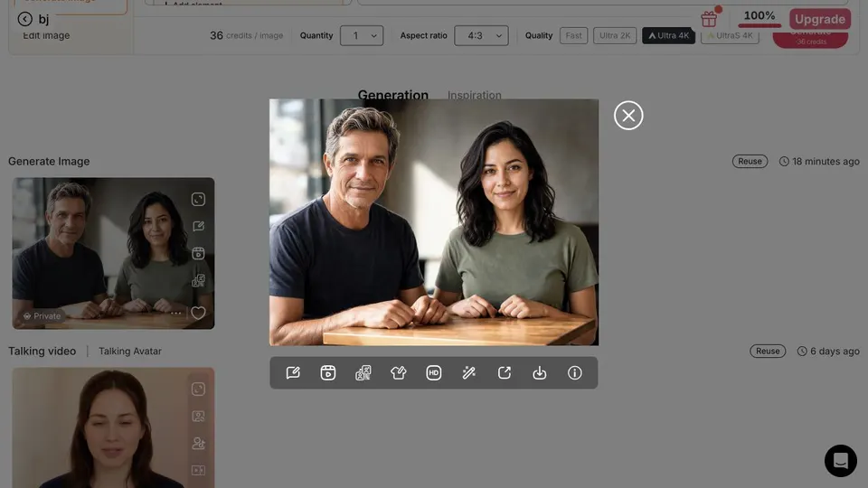Click Reuse for the Generate Image entry
The height and width of the screenshot is (488, 868).
tap(750, 161)
